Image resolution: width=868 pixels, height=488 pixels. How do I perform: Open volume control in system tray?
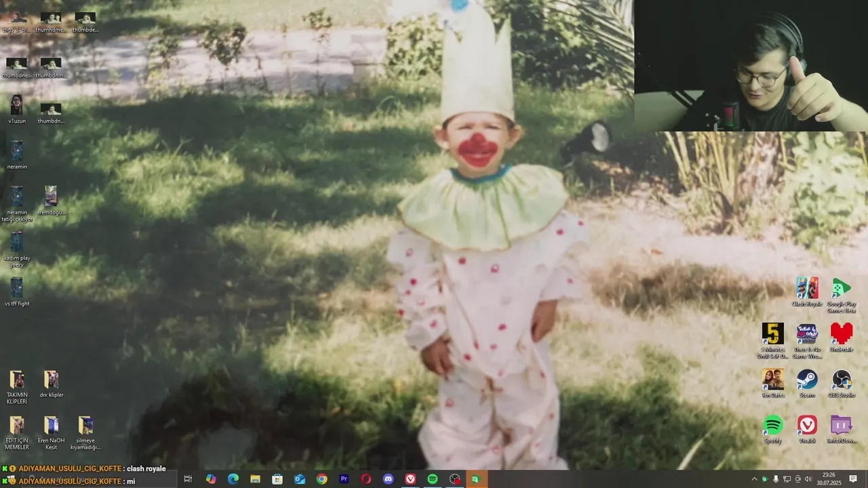tap(808, 479)
